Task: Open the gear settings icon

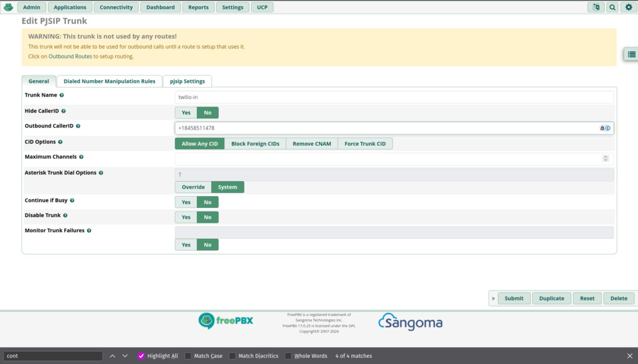Action: [x=628, y=7]
